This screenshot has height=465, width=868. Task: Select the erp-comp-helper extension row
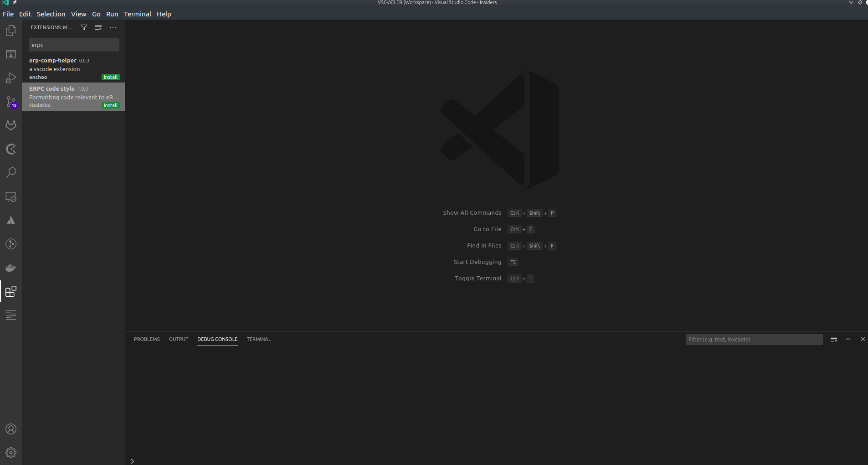point(73,68)
